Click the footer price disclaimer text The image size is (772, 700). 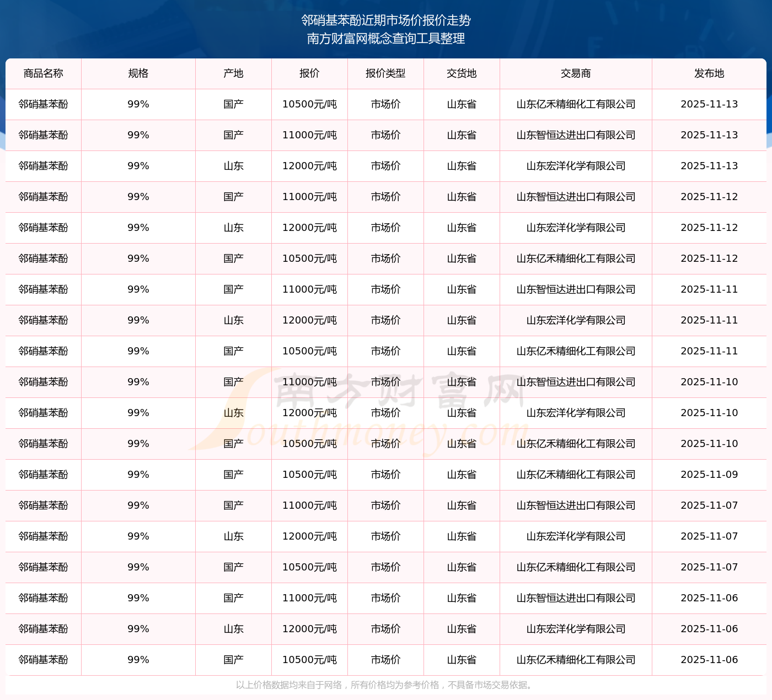385,685
